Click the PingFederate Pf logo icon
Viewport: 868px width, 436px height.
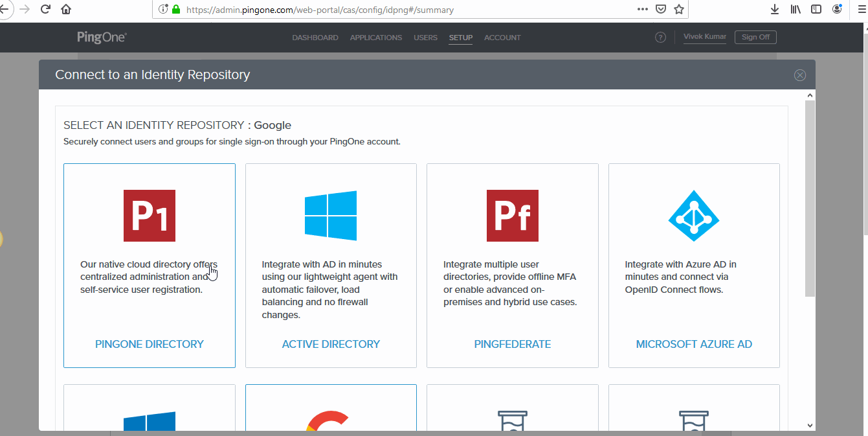pyautogui.click(x=513, y=216)
